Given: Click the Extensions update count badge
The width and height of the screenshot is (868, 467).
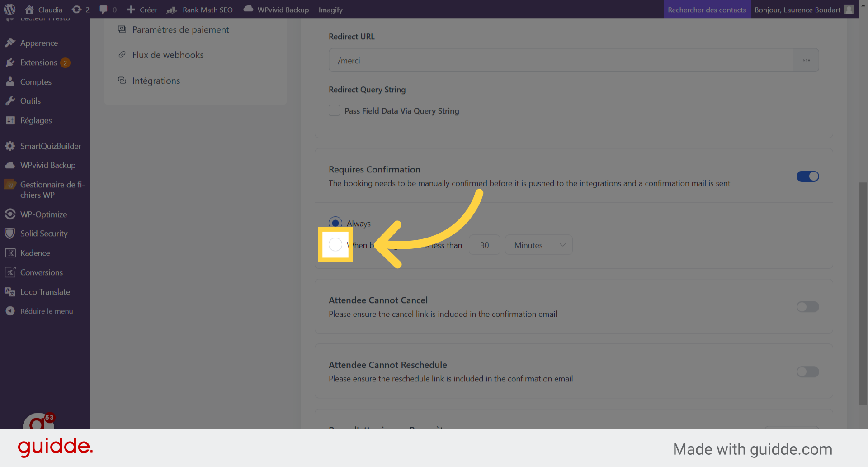Looking at the screenshot, I should coord(66,62).
